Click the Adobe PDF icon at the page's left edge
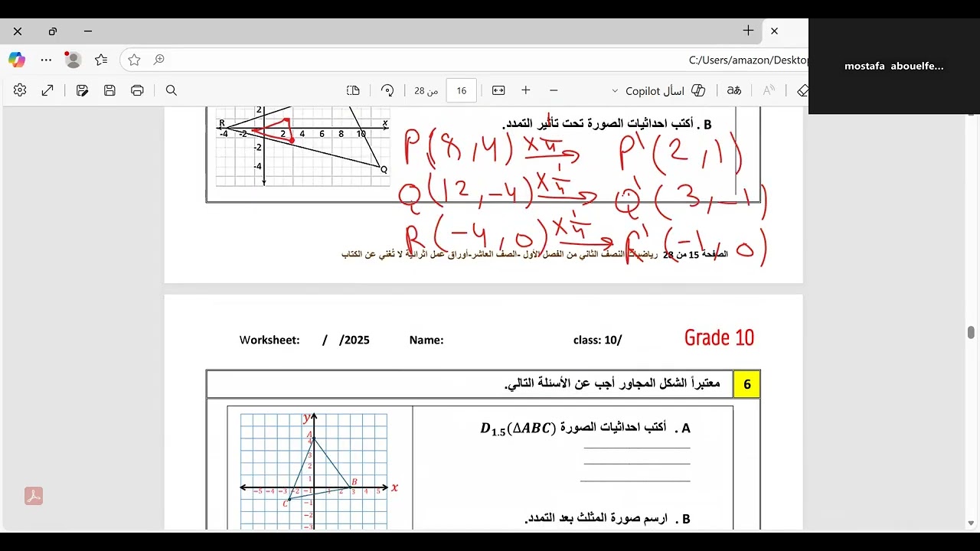Screen dimensions: 980x551 (x=33, y=496)
